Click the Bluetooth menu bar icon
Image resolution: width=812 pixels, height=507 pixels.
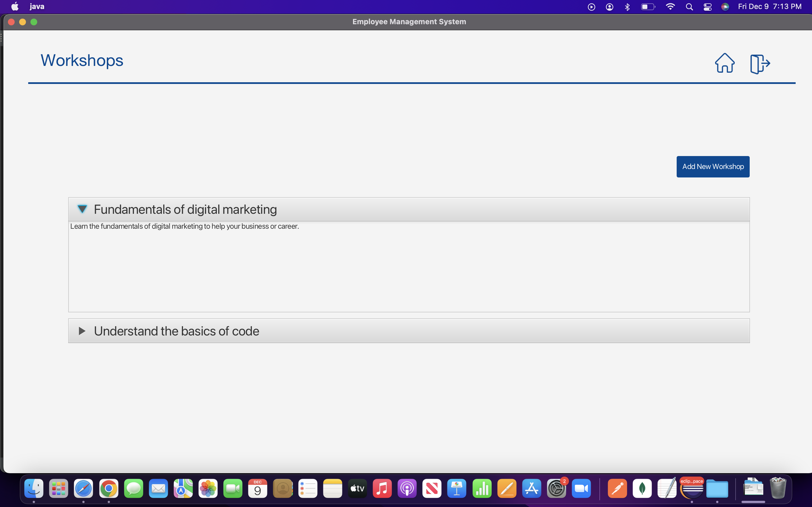tap(627, 7)
